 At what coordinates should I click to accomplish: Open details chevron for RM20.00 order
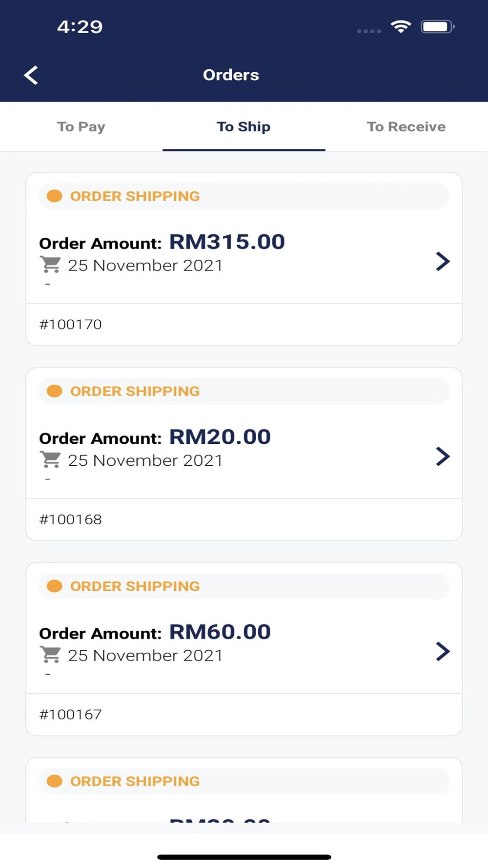[x=443, y=456]
